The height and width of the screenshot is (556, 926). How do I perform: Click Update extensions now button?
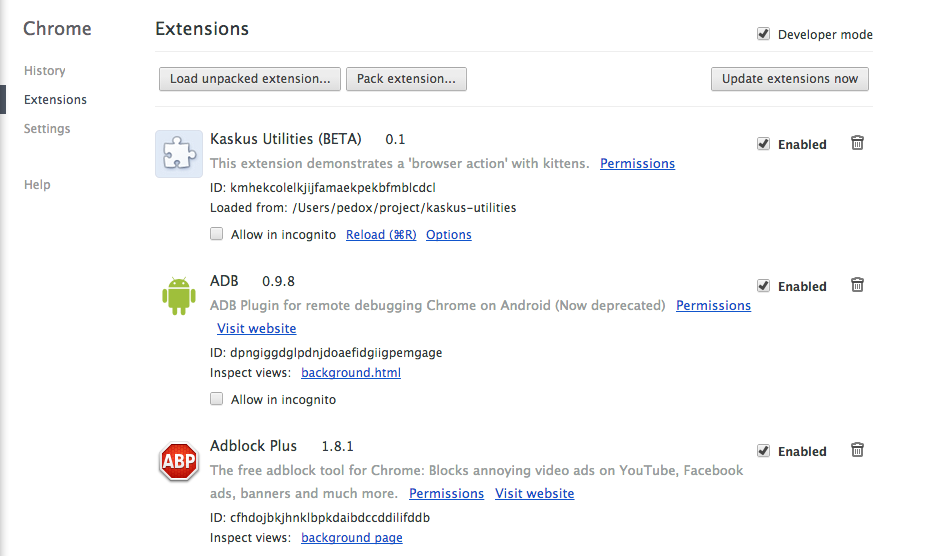790,79
